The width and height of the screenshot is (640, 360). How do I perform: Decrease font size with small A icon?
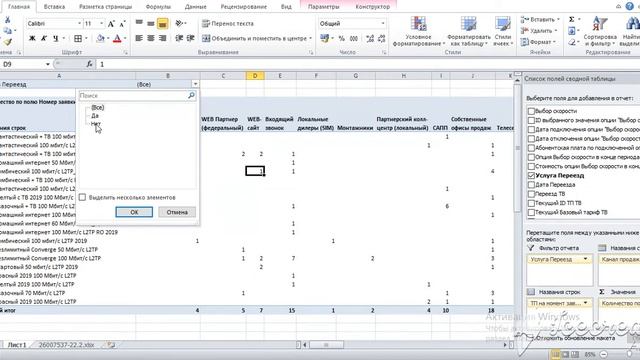tap(122, 24)
